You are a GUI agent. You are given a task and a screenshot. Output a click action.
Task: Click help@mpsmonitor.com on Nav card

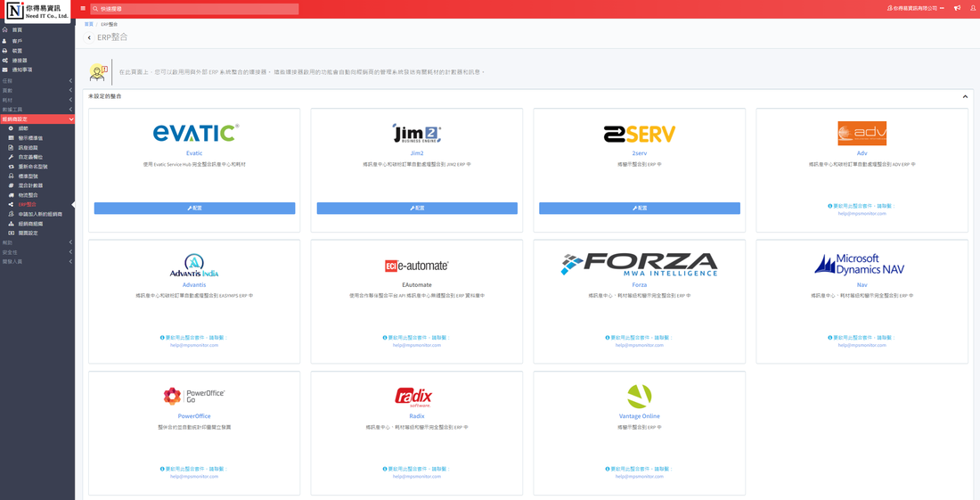coord(862,345)
